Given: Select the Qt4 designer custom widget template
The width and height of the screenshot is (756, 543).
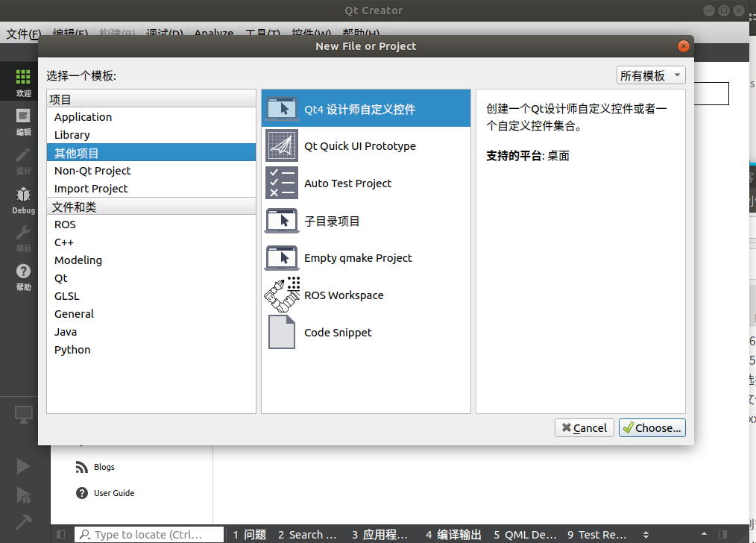Looking at the screenshot, I should pos(366,109).
